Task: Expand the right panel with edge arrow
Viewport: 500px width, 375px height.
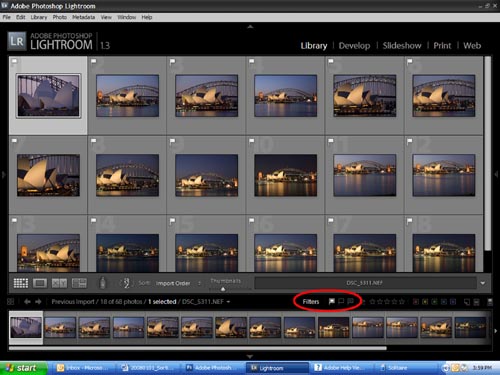Action: click(496, 174)
